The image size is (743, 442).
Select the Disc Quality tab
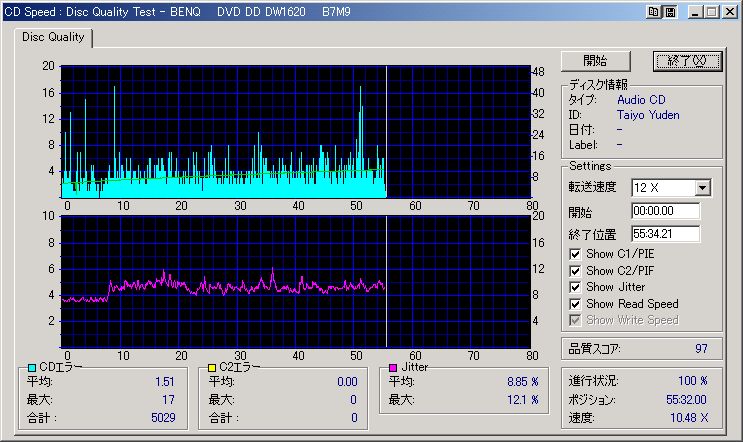click(x=53, y=38)
